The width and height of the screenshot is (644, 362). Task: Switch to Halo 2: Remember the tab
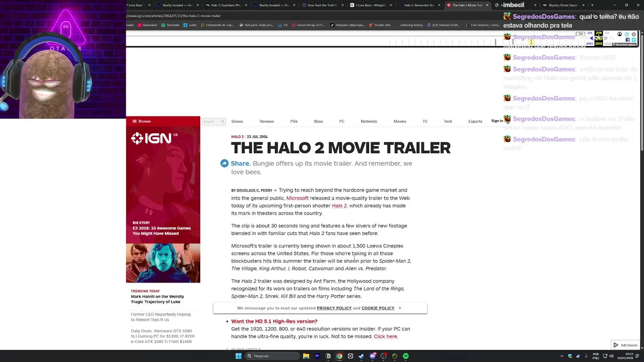419,5
